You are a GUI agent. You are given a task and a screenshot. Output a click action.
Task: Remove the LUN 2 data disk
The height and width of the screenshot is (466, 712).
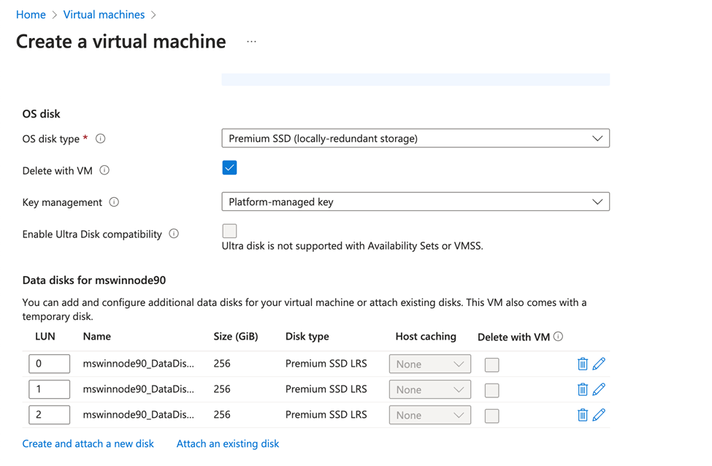[583, 415]
